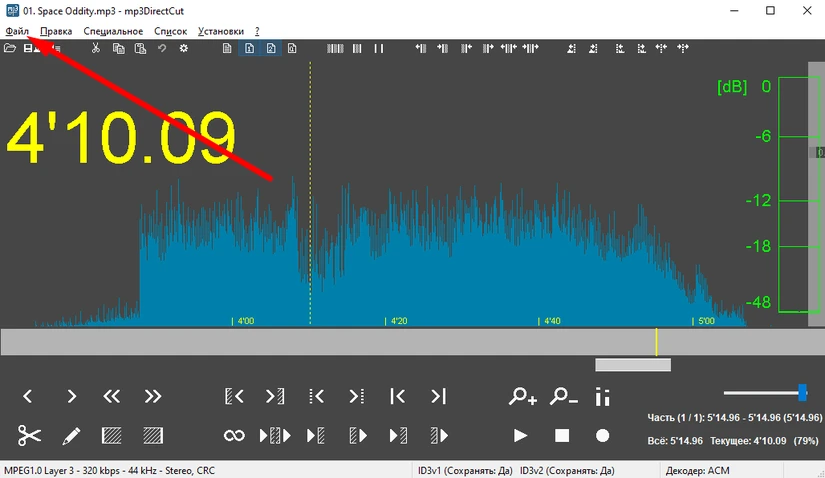Click the scissors Cut icon in top toolbar

click(x=95, y=48)
